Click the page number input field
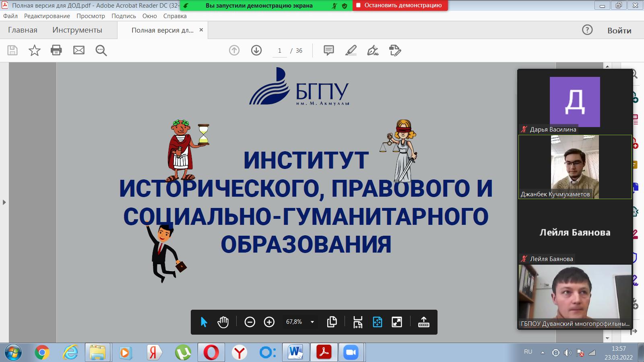The width and height of the screenshot is (644, 362). point(280,51)
